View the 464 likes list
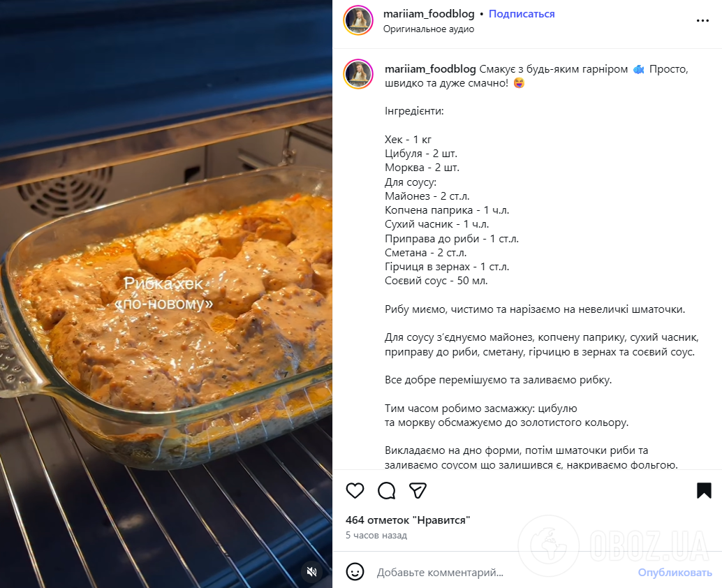 [x=408, y=520]
